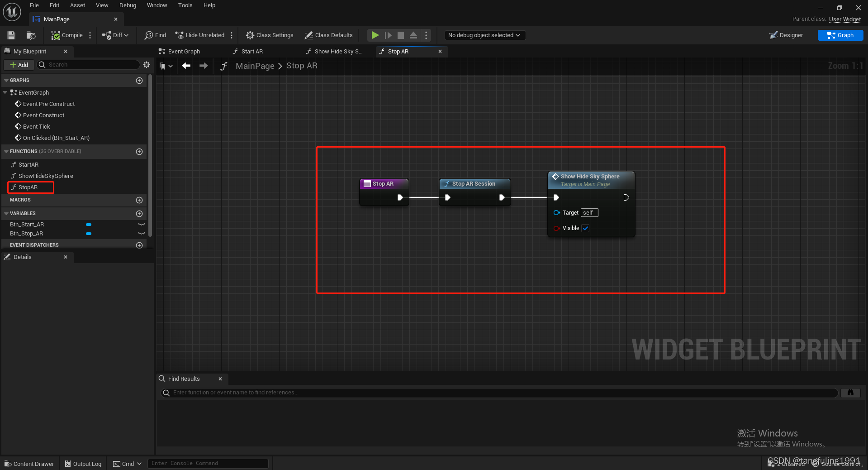This screenshot has width=868, height=470.
Task: Open Hide Unrelated options menu
Action: pyautogui.click(x=232, y=35)
